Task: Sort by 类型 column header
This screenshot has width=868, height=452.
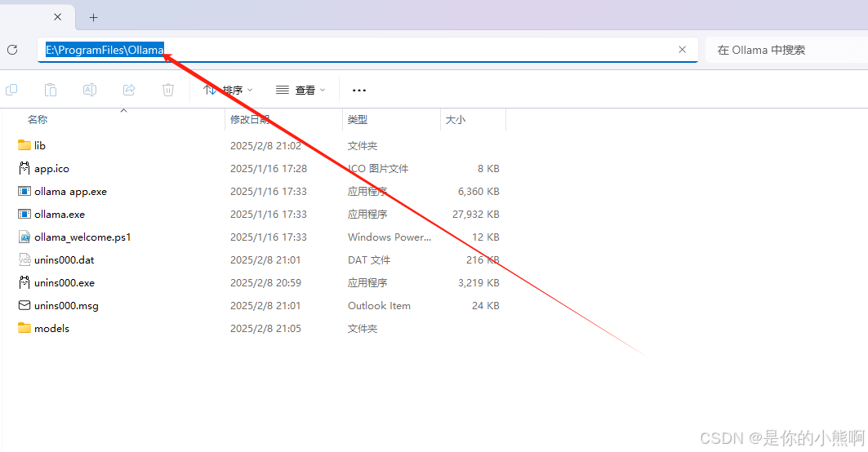Action: [358, 119]
